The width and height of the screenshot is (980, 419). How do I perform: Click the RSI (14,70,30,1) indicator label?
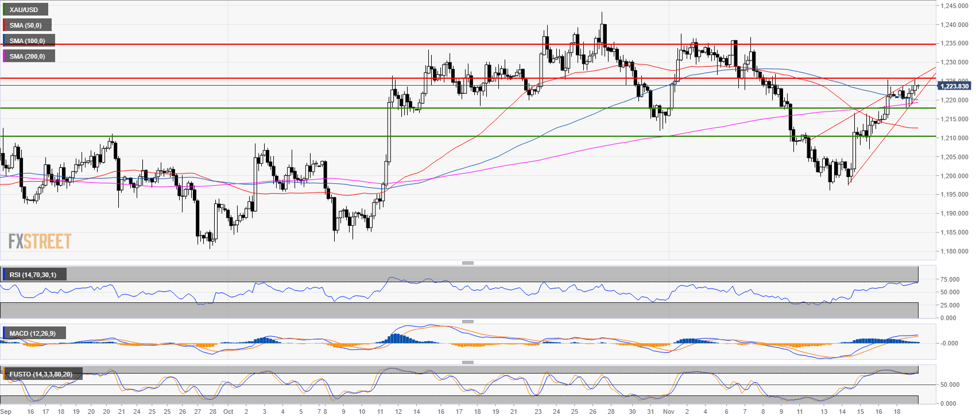(x=33, y=275)
